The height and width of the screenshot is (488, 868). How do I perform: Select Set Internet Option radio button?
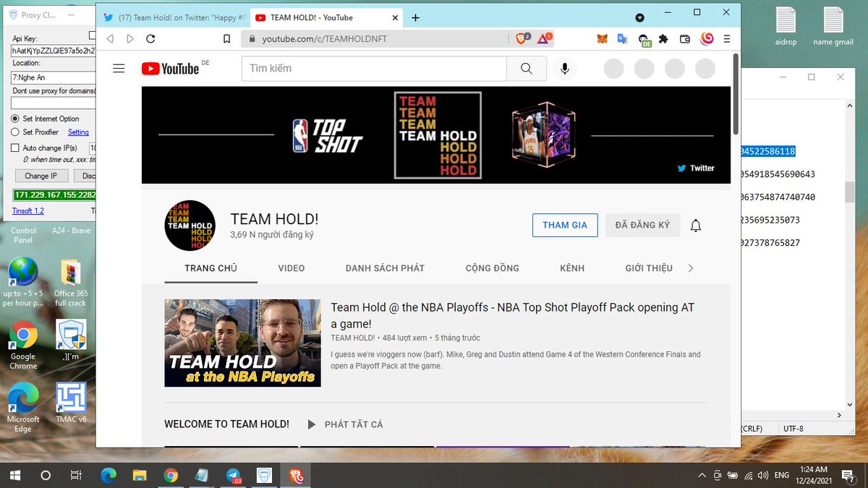coord(15,119)
